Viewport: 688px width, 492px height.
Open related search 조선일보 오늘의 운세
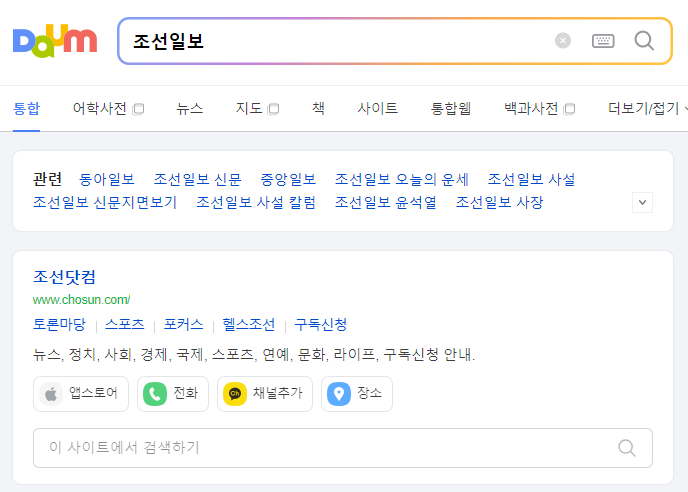coord(402,179)
